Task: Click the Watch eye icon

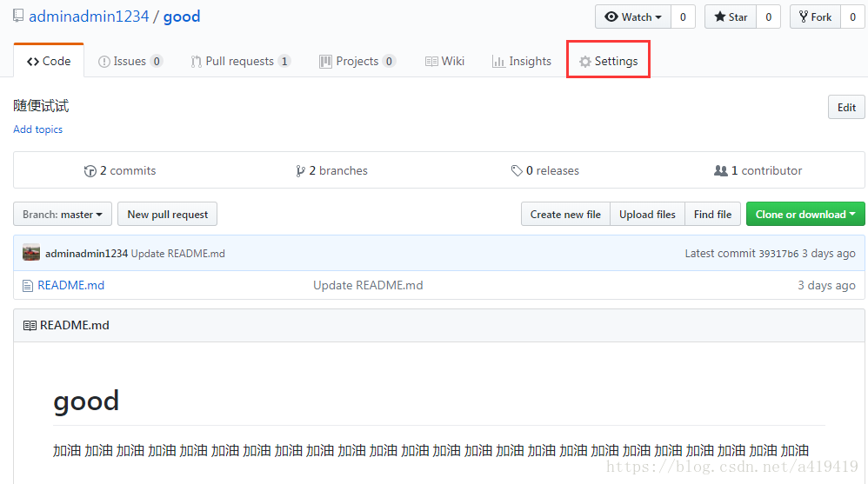Action: click(x=611, y=17)
